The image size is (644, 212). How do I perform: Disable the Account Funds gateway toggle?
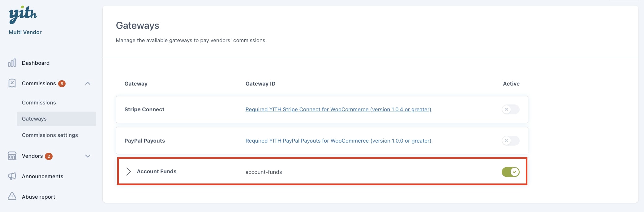tap(510, 172)
